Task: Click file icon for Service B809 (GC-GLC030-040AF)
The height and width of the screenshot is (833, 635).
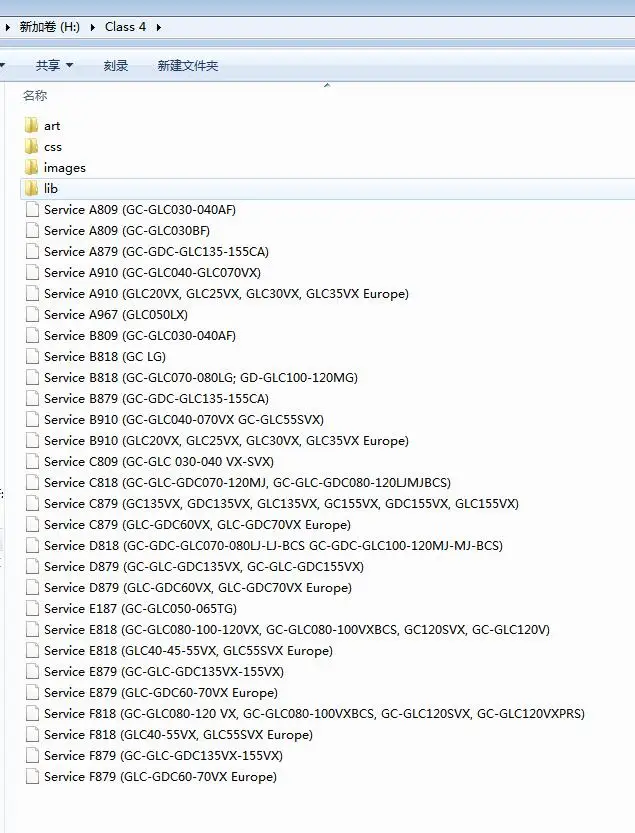Action: click(32, 335)
